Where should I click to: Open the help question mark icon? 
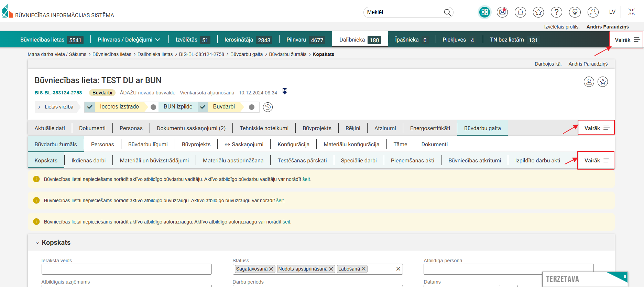point(556,12)
